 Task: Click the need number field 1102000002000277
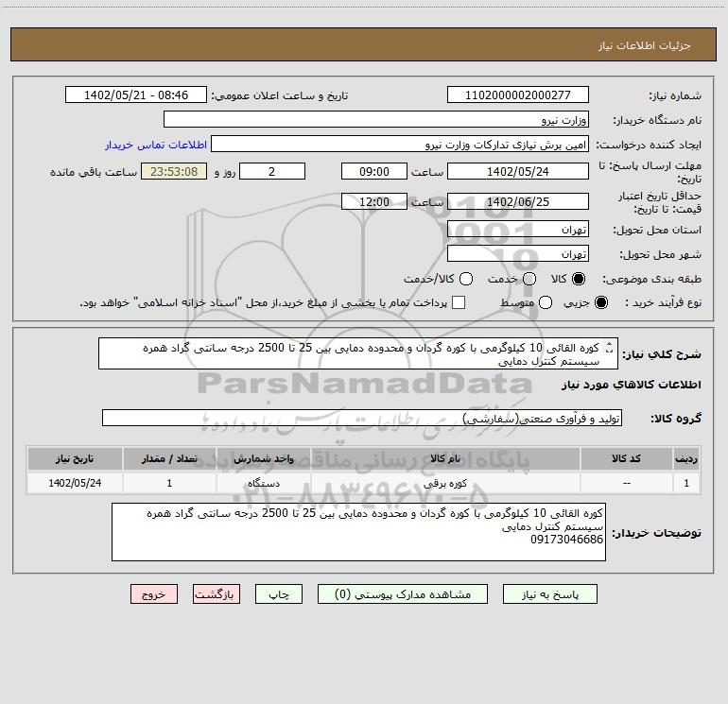518,94
